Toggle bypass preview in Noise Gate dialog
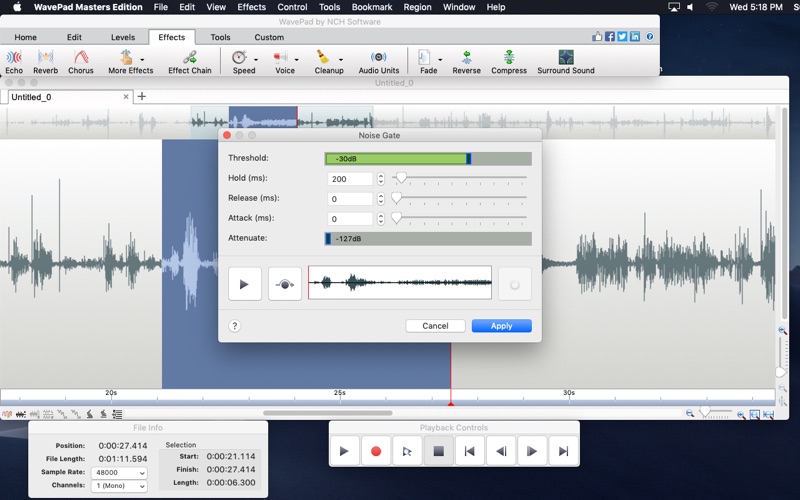Screen dimensions: 800x500 pyautogui.click(x=285, y=284)
